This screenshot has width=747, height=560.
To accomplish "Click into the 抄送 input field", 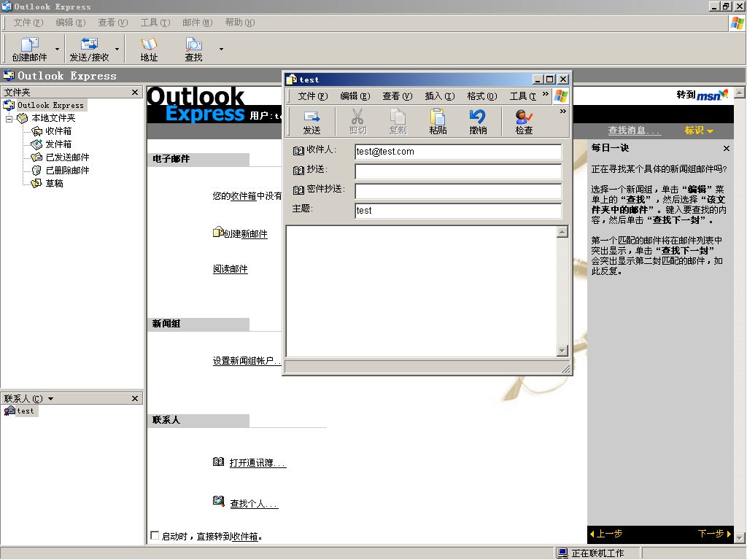I will 458,171.
